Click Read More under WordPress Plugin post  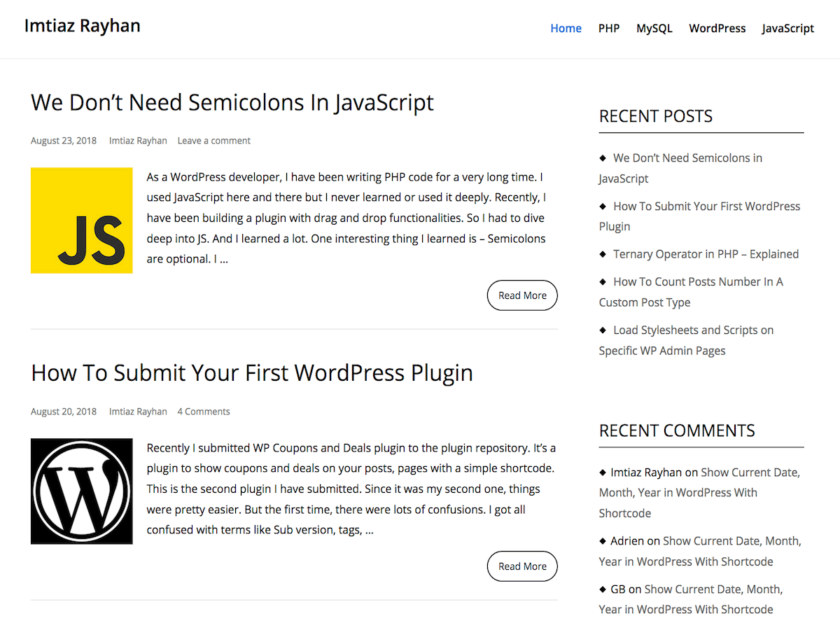522,566
